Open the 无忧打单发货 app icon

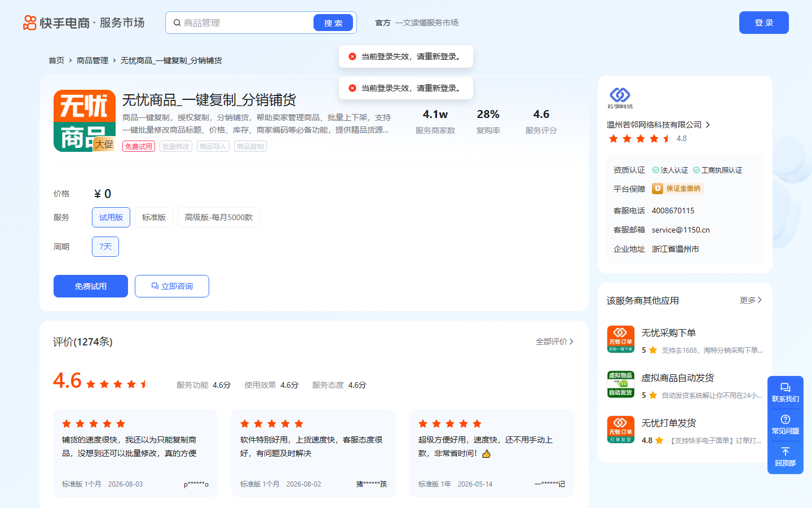tap(621, 430)
